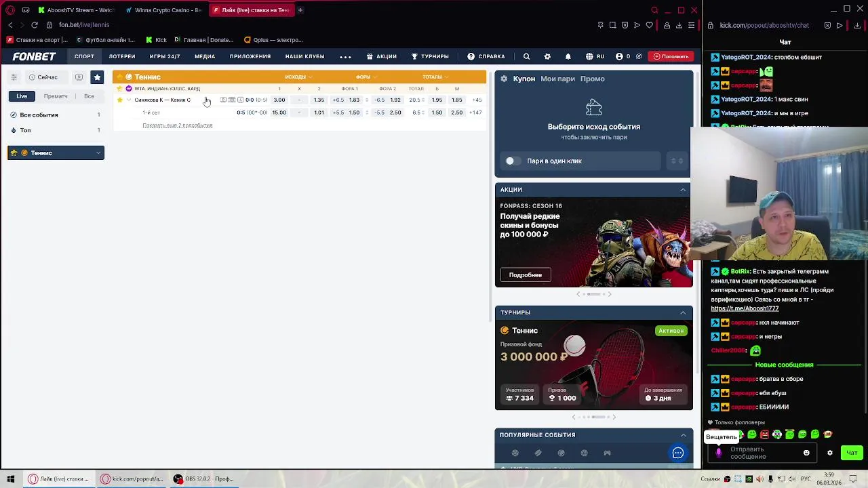Open filter sliders icon in left sidebar
The width and height of the screenshot is (868, 488).
coord(14,77)
